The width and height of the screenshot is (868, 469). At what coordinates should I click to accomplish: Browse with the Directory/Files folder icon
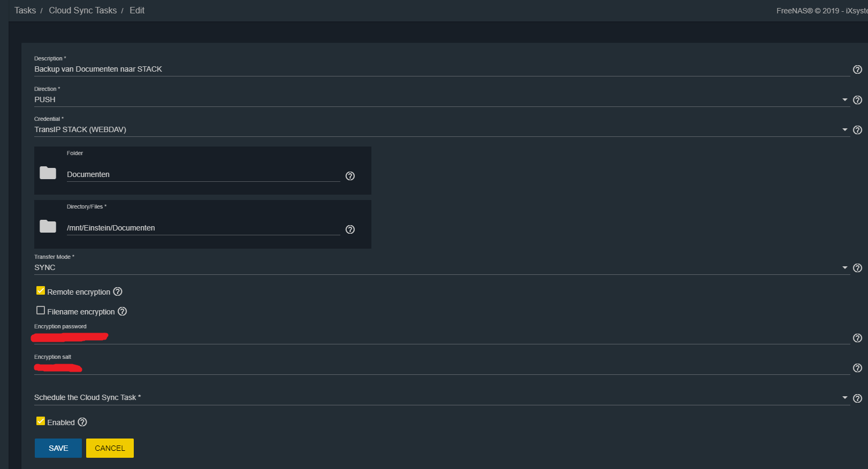tap(48, 226)
